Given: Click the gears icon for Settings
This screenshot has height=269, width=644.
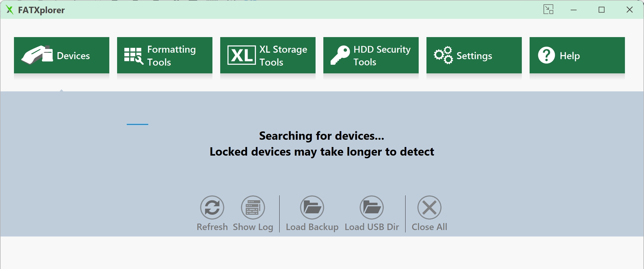Looking at the screenshot, I should (443, 55).
